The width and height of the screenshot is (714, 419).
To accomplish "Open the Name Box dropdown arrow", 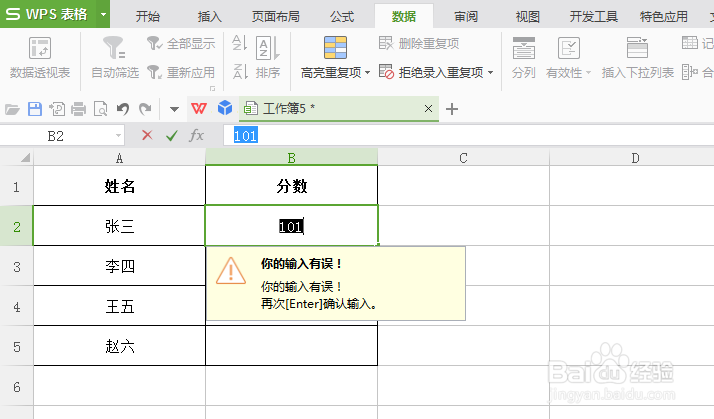I will pos(118,136).
